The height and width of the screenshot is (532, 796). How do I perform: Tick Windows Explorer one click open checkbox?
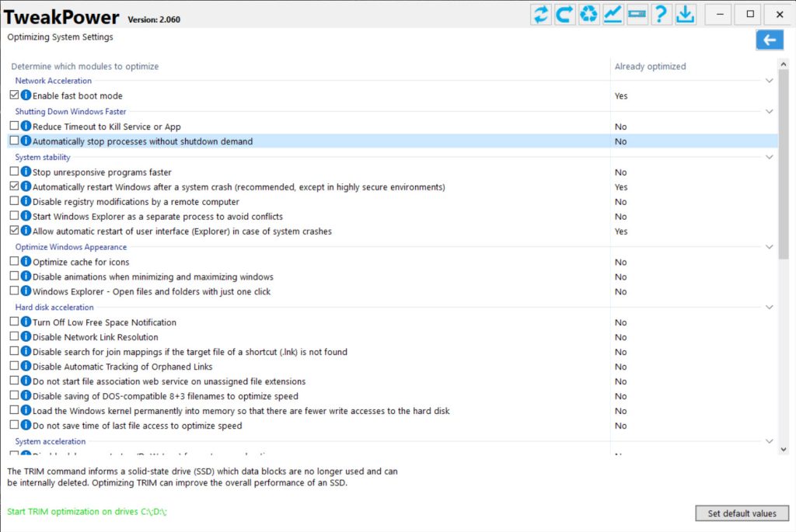[14, 290]
